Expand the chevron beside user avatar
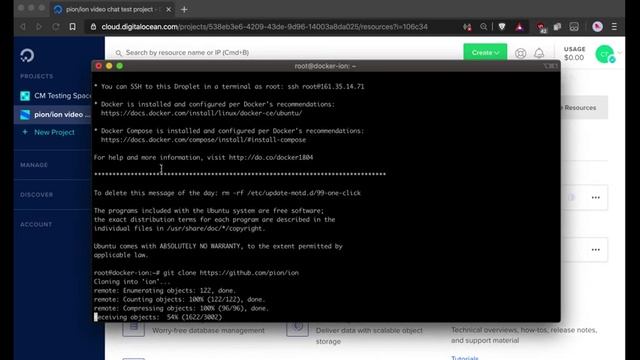 click(x=620, y=53)
